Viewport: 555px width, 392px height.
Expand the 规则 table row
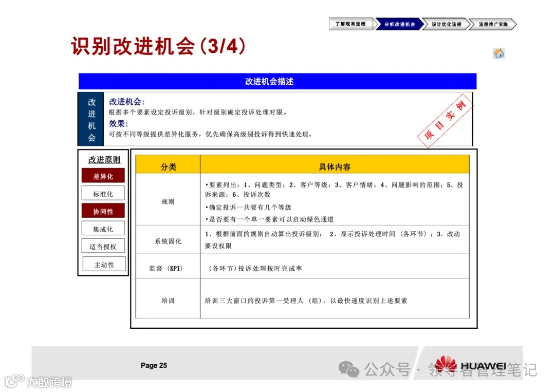(x=168, y=202)
